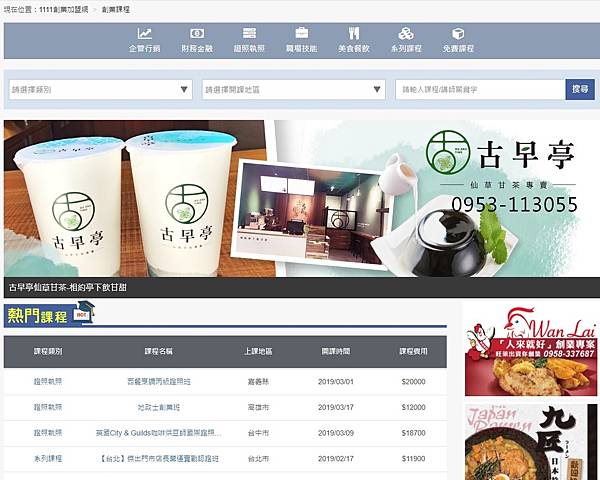Viewport: 600px width, 480px height.
Task: Open the 系列課程 stacked cubes icon
Action: click(406, 40)
